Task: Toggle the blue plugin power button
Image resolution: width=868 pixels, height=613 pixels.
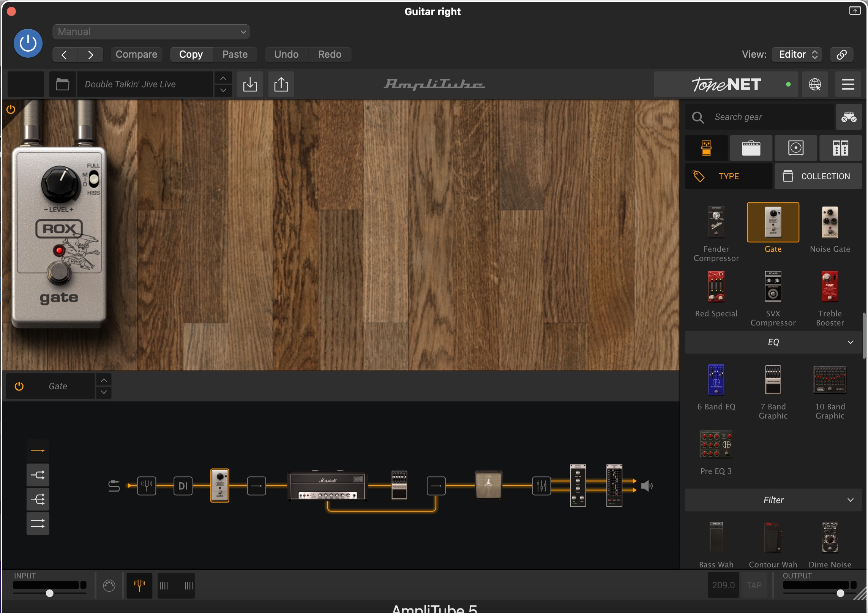Action: click(x=28, y=43)
